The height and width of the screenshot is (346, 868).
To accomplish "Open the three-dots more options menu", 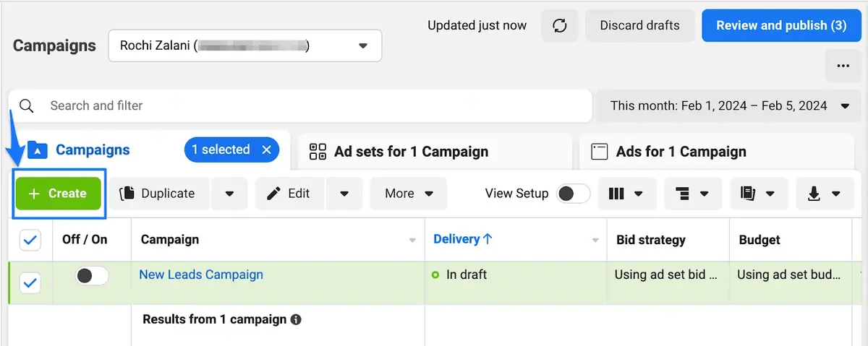I will 843,66.
